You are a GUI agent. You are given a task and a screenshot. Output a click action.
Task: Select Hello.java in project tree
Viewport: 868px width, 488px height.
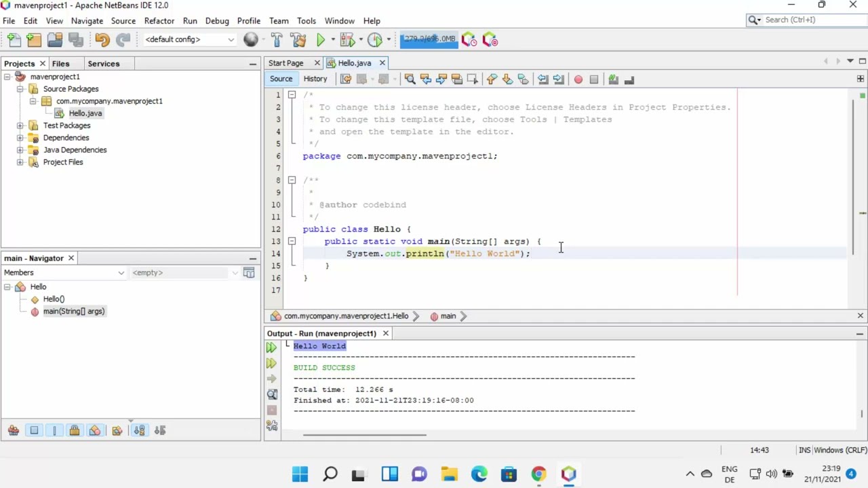pyautogui.click(x=85, y=113)
